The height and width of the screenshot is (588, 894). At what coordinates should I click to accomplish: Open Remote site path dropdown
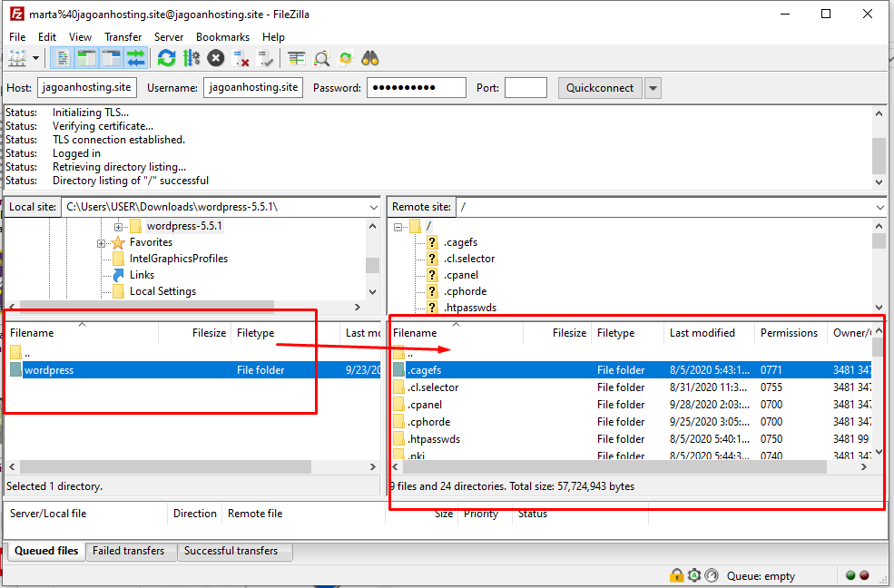tap(879, 208)
